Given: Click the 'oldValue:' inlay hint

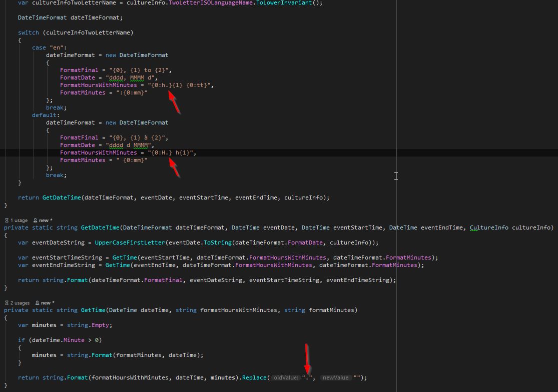Looking at the screenshot, I should [286, 377].
